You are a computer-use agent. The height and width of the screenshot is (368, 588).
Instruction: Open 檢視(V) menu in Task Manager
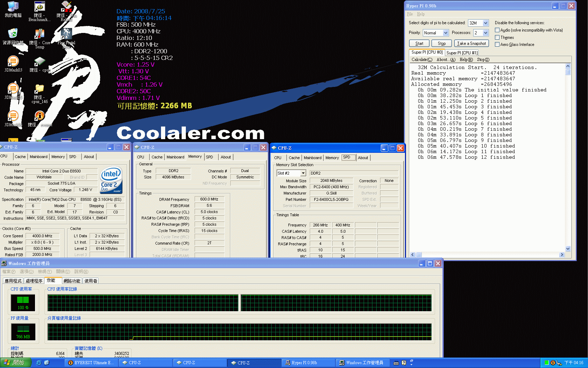45,272
